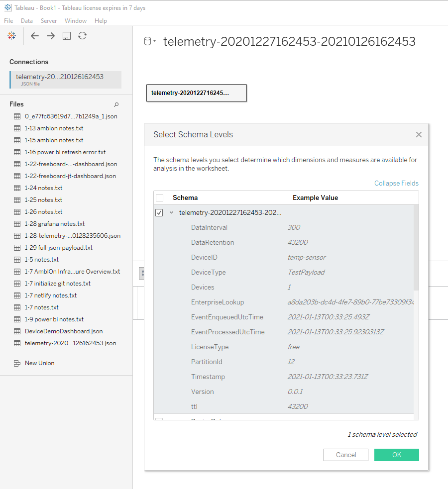Open 1-22-freeboard-jt-dashboard.json file
The width and height of the screenshot is (448, 489).
click(x=70, y=176)
